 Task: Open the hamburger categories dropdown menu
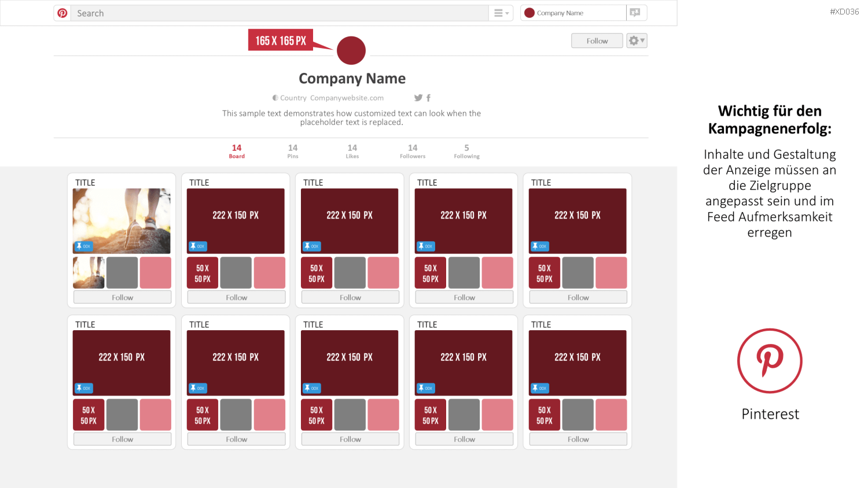[501, 13]
